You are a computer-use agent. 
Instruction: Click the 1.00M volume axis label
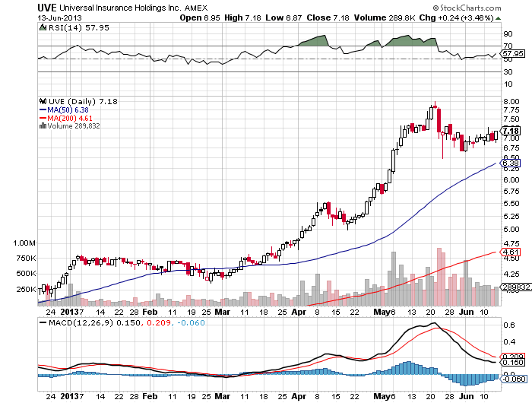[24, 243]
